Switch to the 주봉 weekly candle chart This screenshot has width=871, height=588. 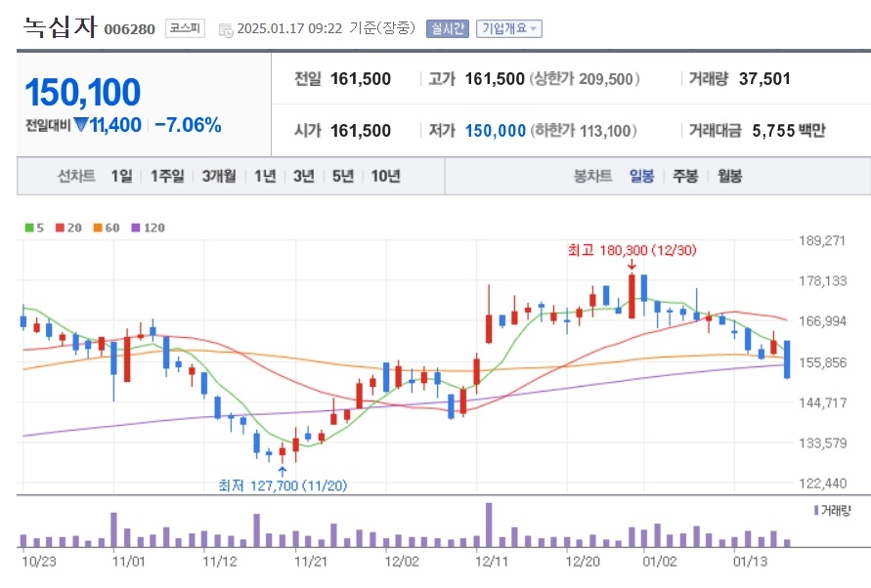pos(685,176)
